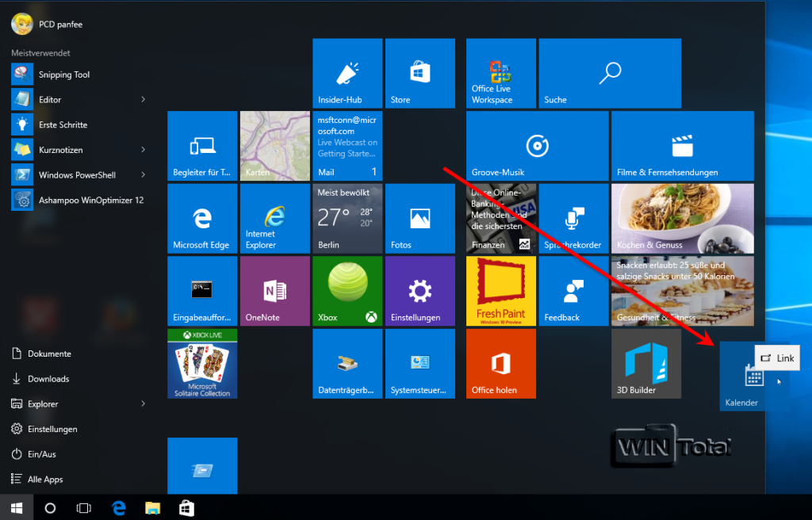
Task: Launch Fresh Paint tile
Action: coord(501,291)
